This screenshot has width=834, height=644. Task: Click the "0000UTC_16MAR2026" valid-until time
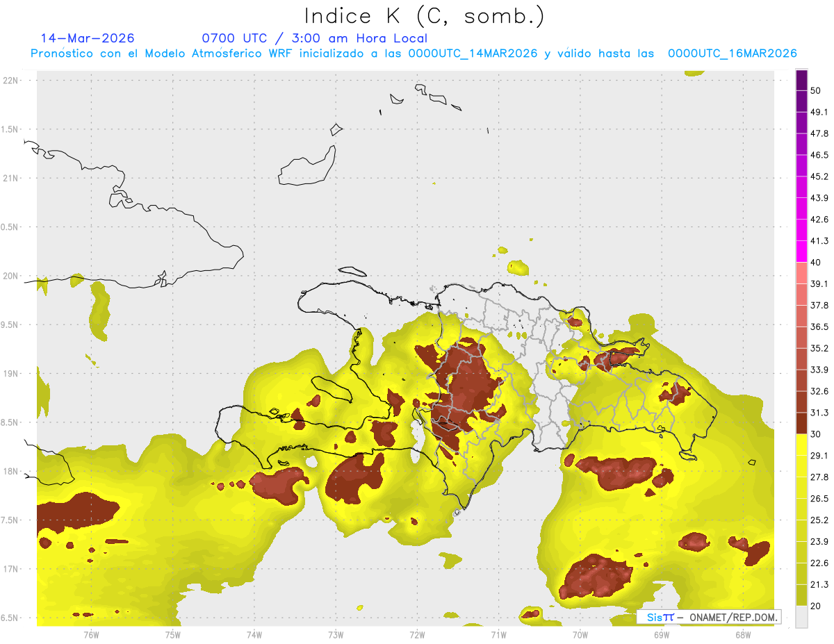click(732, 53)
